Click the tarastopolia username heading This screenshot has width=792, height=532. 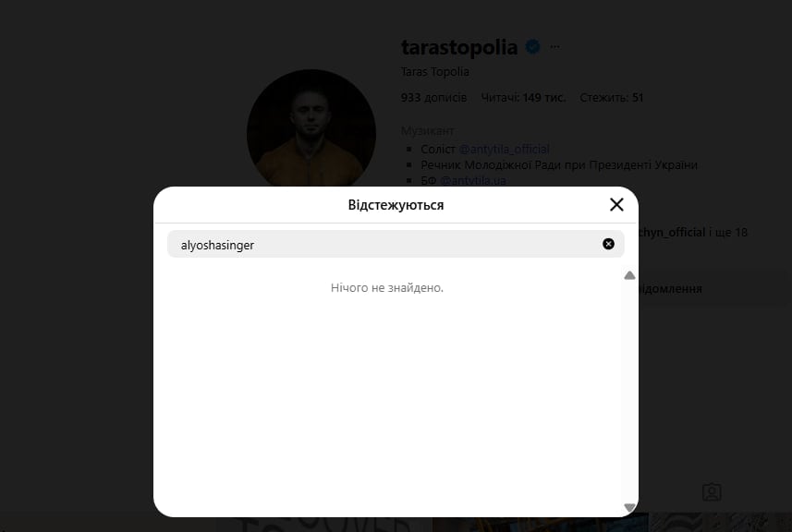[459, 47]
